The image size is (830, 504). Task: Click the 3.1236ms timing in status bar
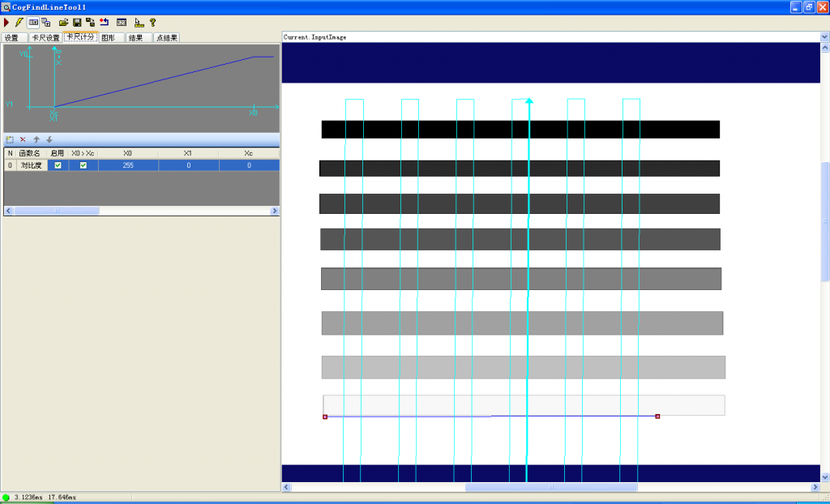[x=28, y=498]
